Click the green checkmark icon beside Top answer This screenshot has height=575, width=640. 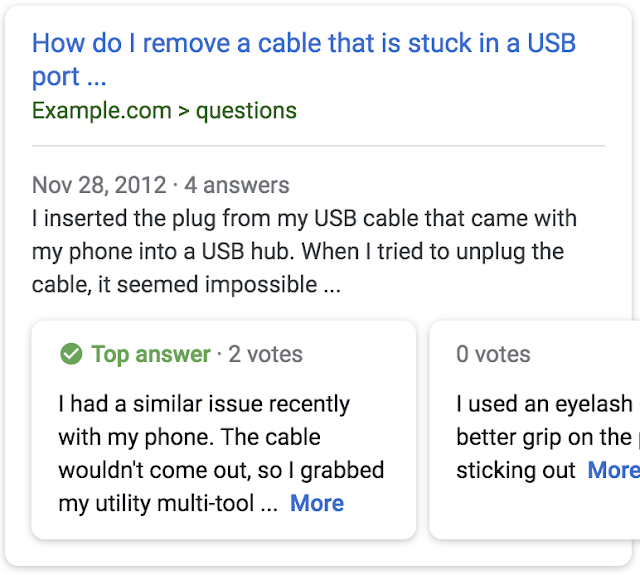point(71,354)
